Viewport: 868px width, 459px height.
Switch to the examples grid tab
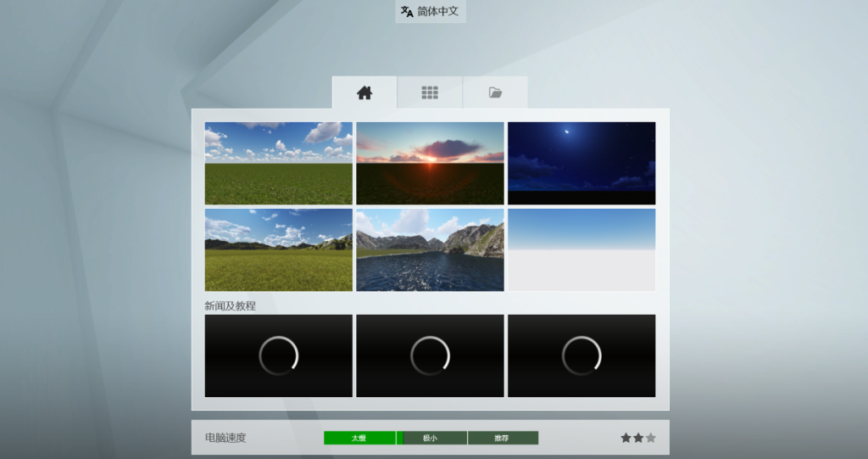point(430,93)
